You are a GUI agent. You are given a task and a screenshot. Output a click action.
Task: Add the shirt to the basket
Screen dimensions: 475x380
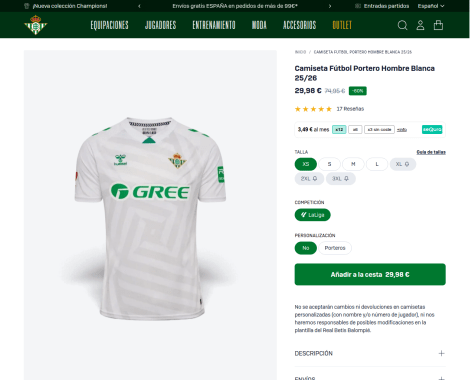pos(370,274)
